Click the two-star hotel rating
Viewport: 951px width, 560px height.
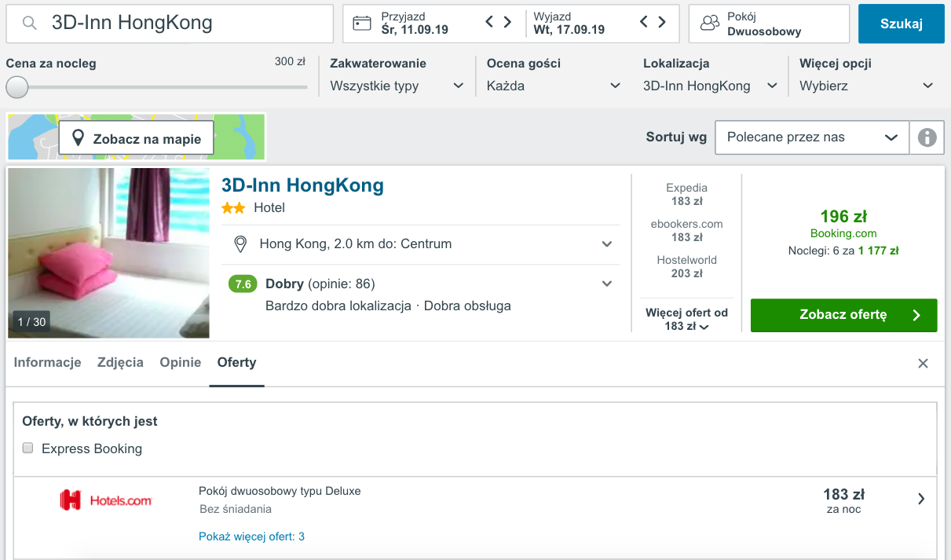(x=233, y=208)
